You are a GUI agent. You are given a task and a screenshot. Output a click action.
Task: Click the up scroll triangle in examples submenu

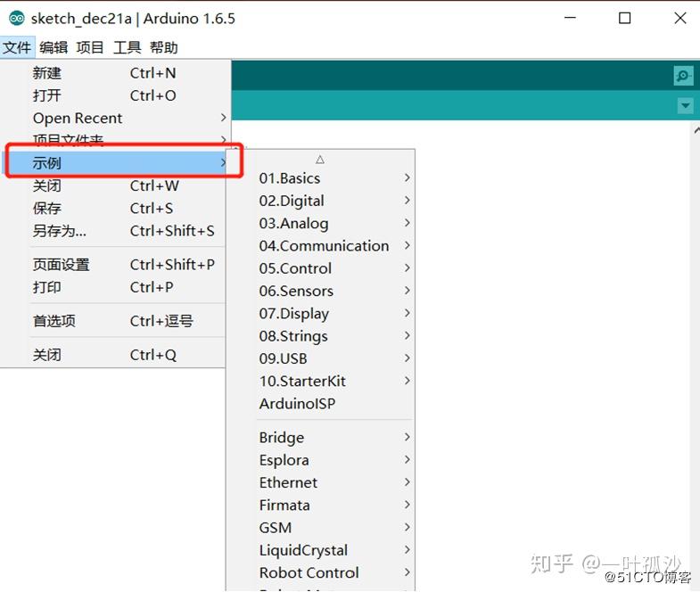coord(320,160)
